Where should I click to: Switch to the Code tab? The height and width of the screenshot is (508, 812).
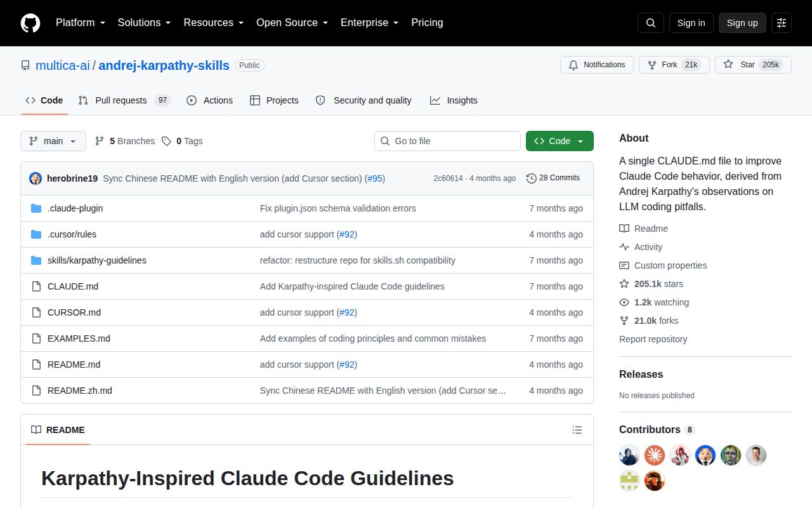point(44,100)
